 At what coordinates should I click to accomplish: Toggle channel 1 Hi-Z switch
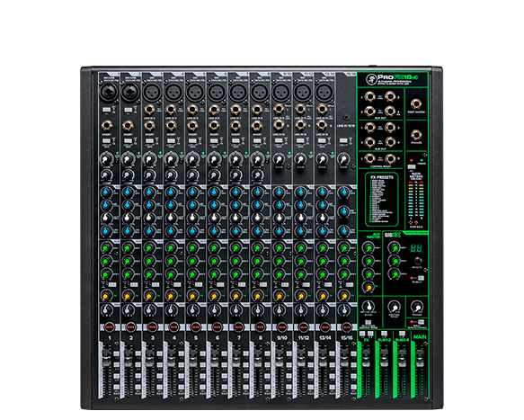click(x=106, y=110)
